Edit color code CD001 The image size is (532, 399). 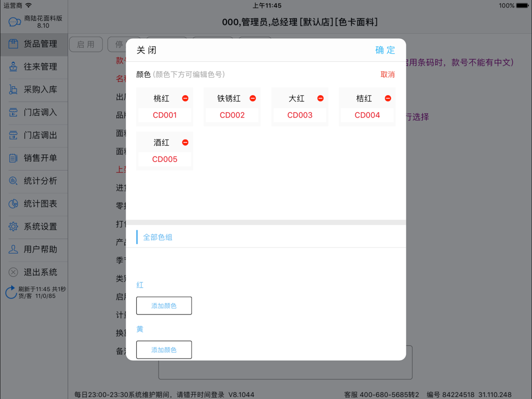point(164,115)
